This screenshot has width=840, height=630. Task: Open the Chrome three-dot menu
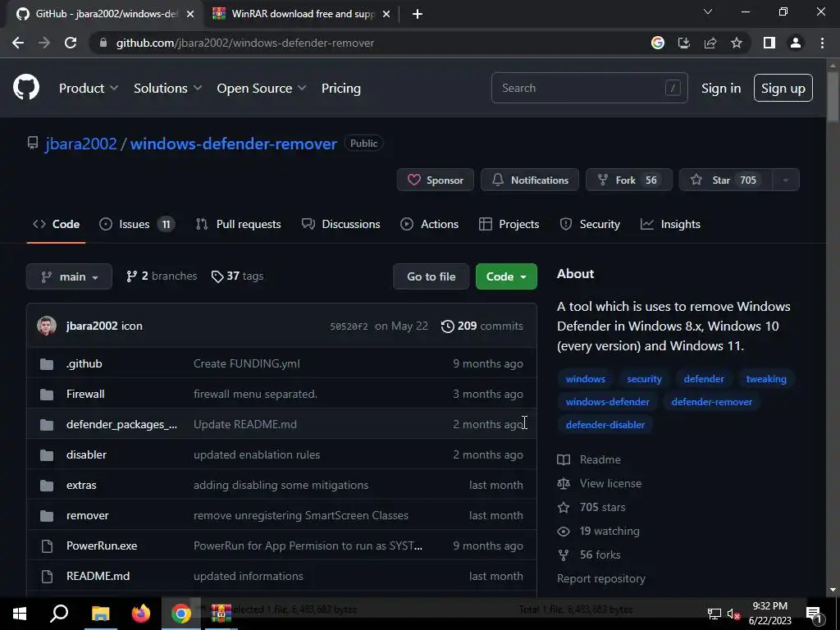[x=822, y=43]
